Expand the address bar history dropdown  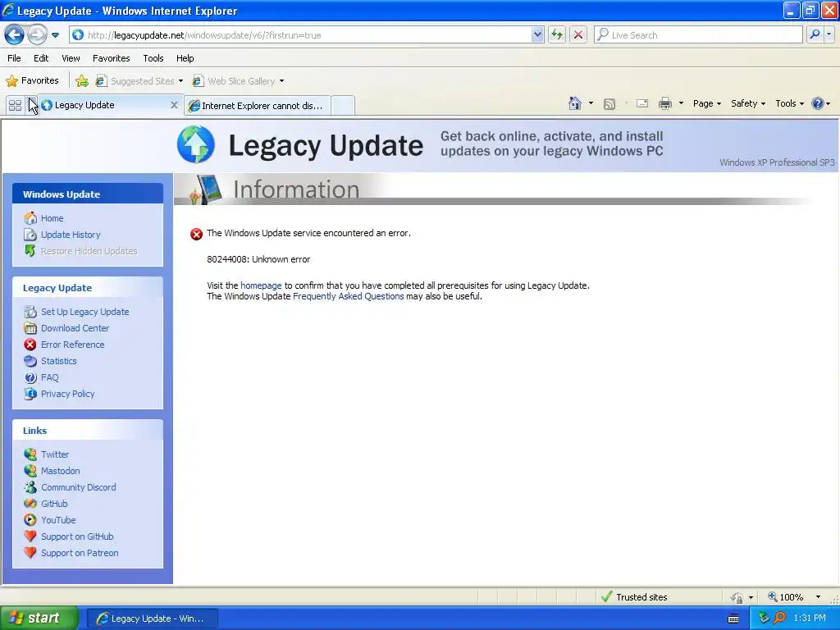(538, 34)
